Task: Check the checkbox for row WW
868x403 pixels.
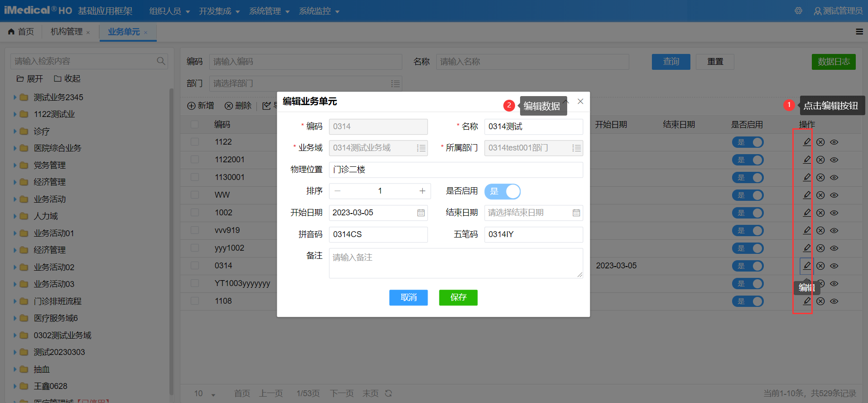Action: (195, 195)
